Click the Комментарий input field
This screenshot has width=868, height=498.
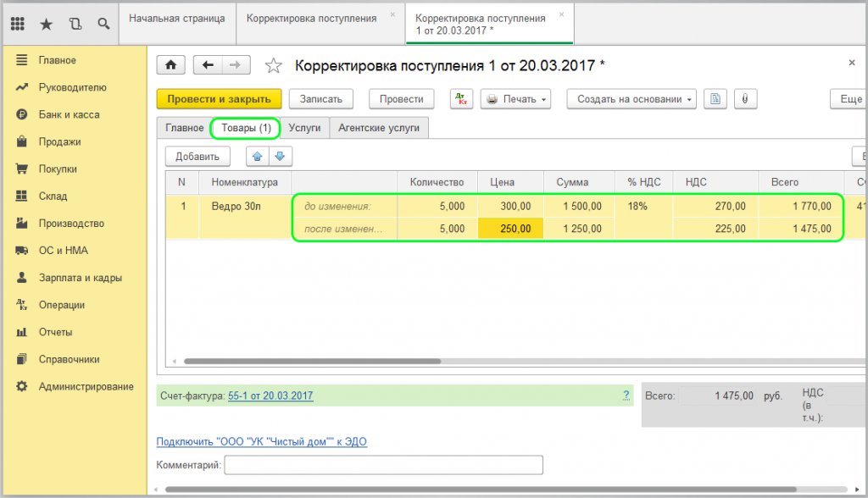click(x=384, y=465)
